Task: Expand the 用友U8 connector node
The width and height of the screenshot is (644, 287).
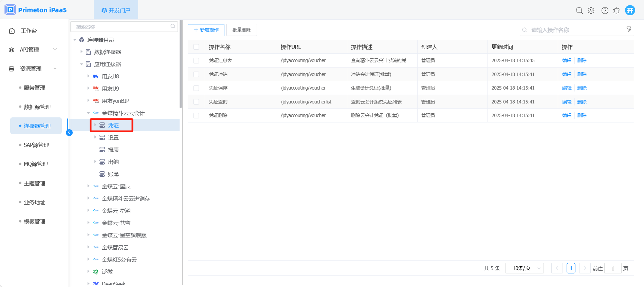Action: coord(88,76)
